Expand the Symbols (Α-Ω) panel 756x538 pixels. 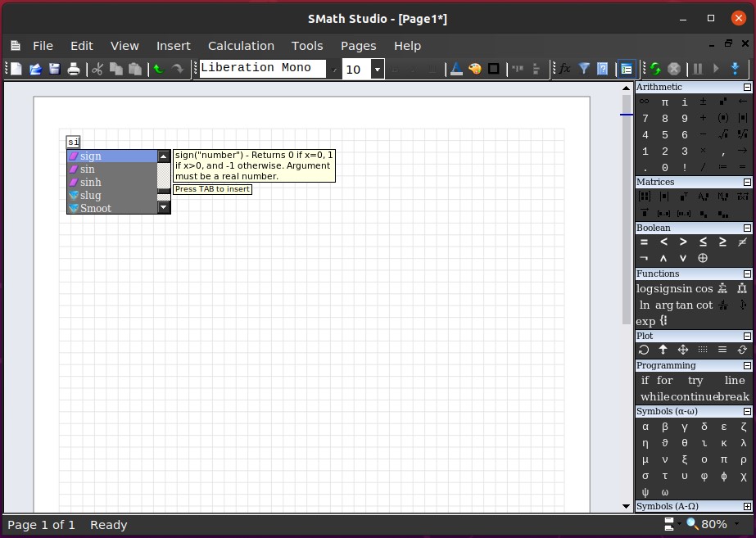pos(747,507)
